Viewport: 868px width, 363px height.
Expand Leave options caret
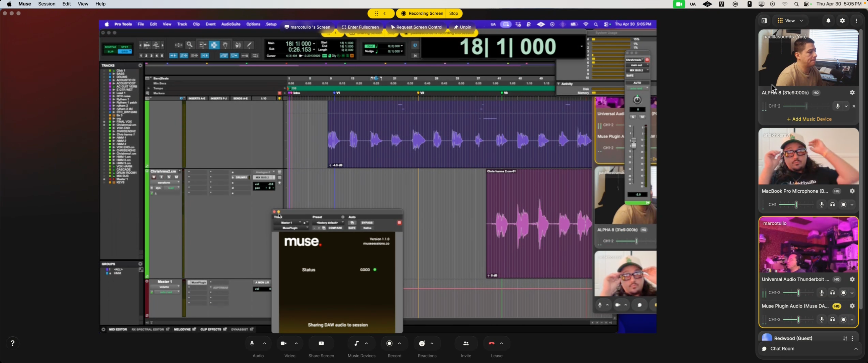(x=501, y=343)
